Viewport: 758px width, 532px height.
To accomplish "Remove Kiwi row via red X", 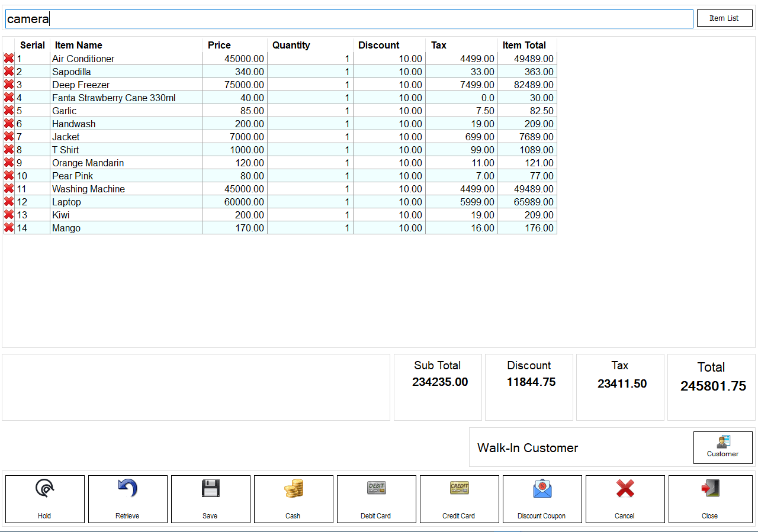I will pos(9,215).
